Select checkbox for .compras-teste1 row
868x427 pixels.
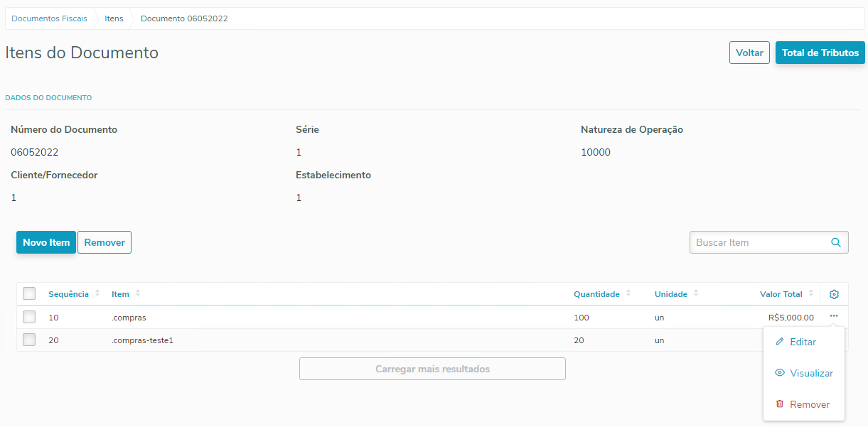(x=29, y=340)
